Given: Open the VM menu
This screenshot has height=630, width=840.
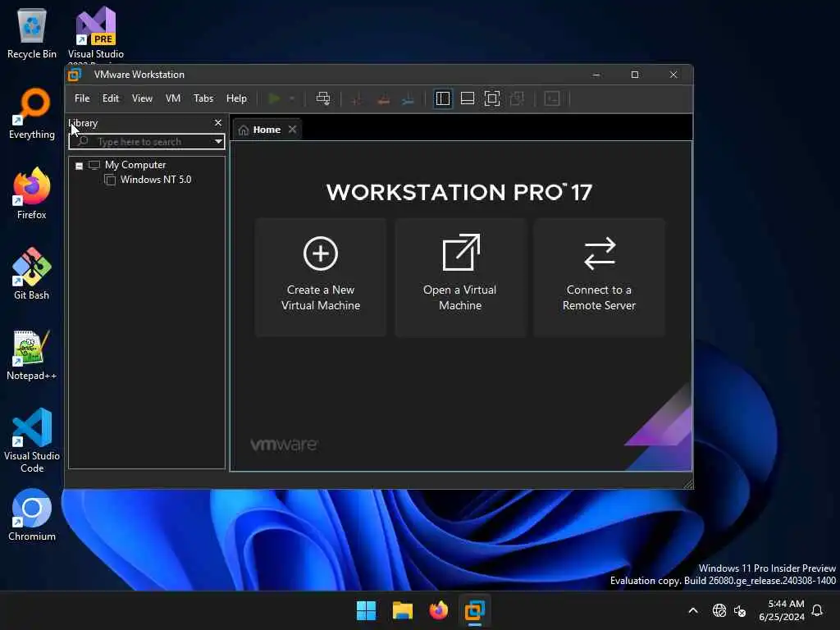Looking at the screenshot, I should [173, 98].
